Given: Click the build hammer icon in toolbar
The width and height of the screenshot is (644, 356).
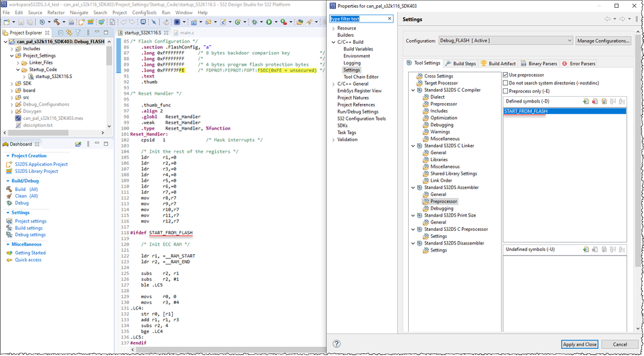Looking at the screenshot, I should point(57,22).
